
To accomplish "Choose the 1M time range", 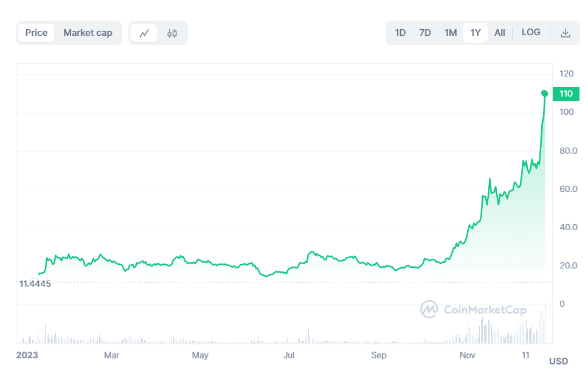I will tap(451, 33).
